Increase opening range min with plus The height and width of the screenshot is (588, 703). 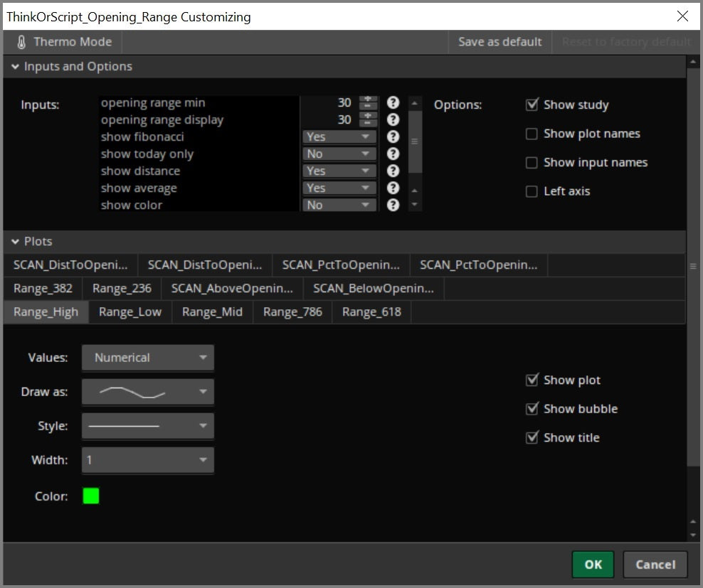pos(368,99)
